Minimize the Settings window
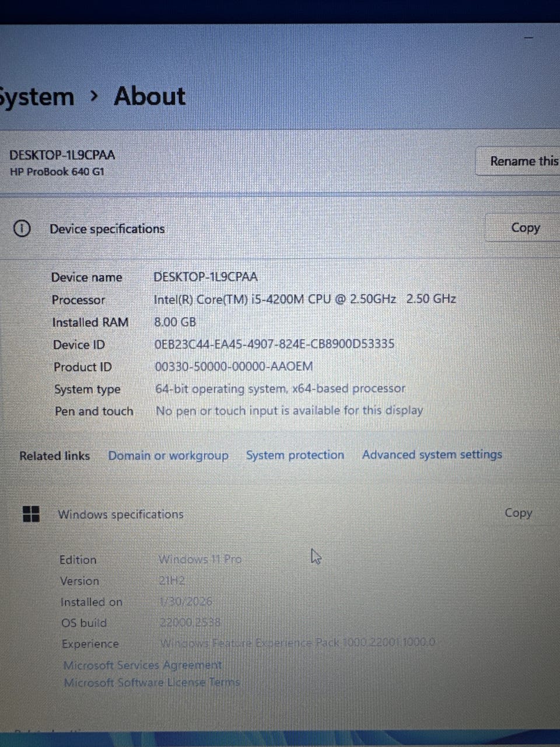This screenshot has height=747, width=560. pyautogui.click(x=528, y=38)
